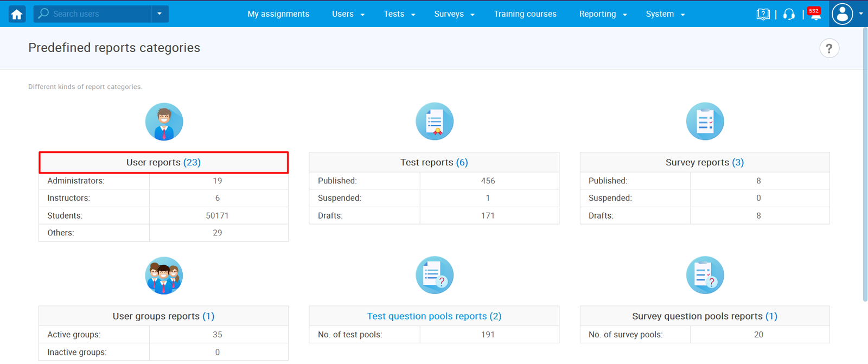Open My assignments menu item
The width and height of the screenshot is (868, 364).
(278, 14)
